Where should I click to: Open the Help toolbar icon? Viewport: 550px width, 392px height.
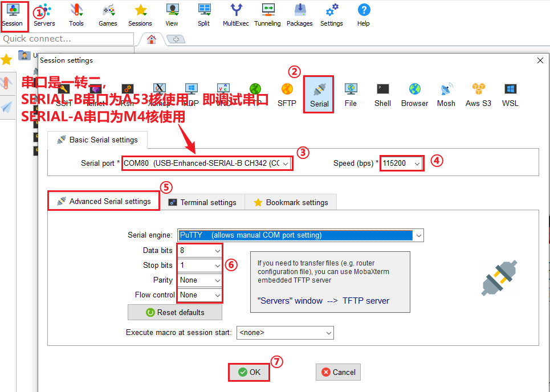tap(364, 15)
